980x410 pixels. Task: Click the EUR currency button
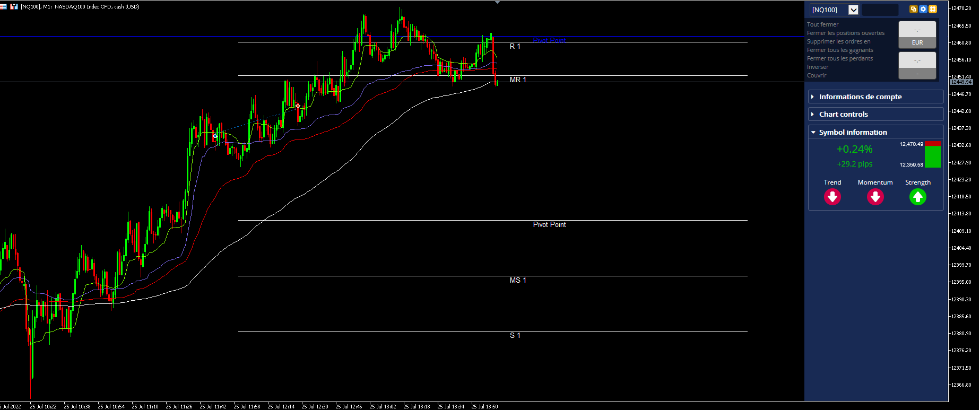[x=917, y=42]
